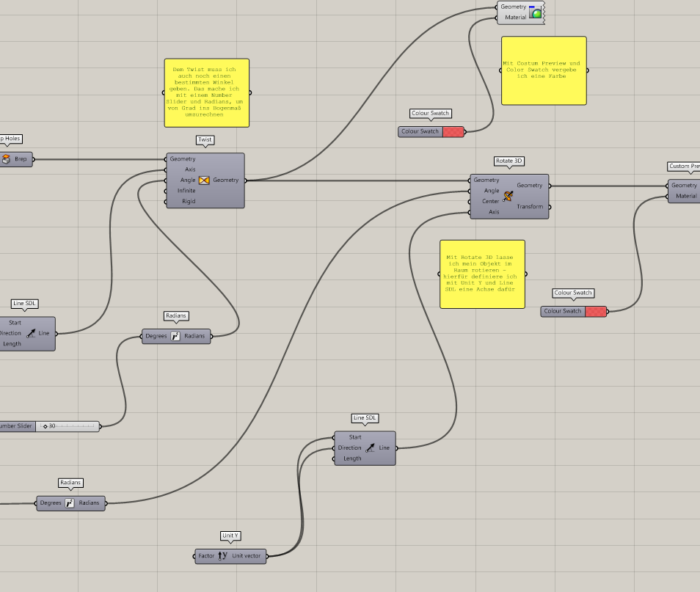
Task: Select the yellow panel explaining Rotate 3D
Action: point(482,274)
